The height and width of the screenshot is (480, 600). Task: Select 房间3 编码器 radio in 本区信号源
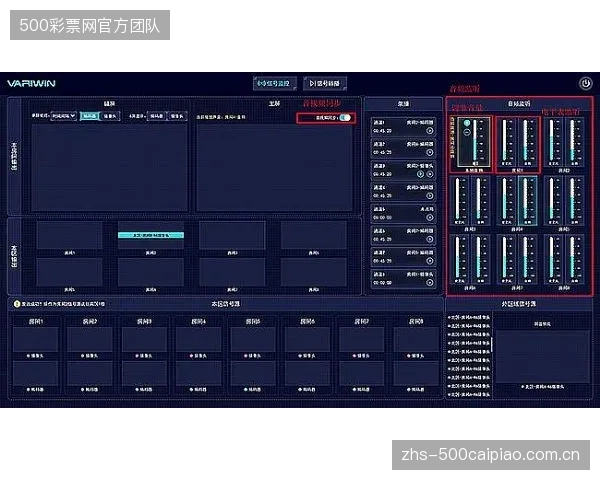[x=137, y=390]
